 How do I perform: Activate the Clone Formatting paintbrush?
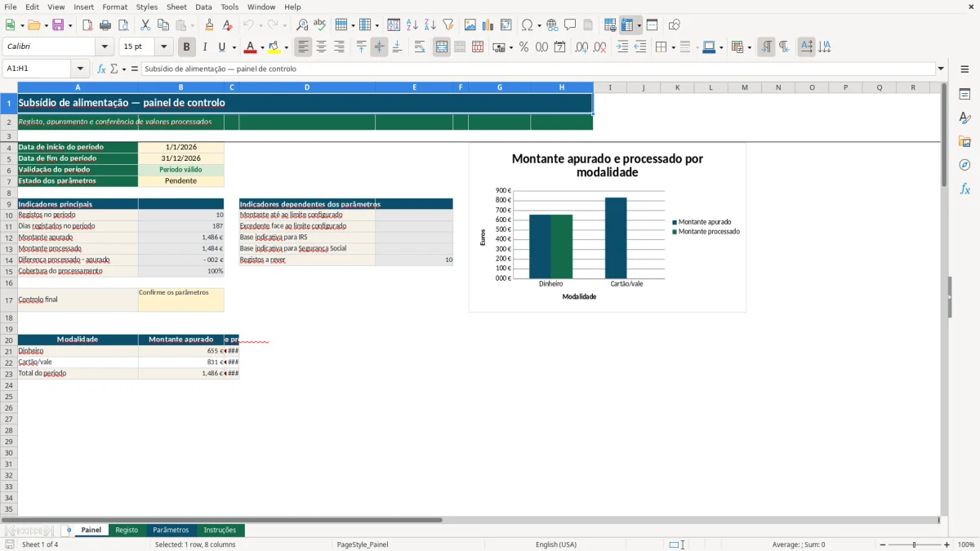pos(210,25)
